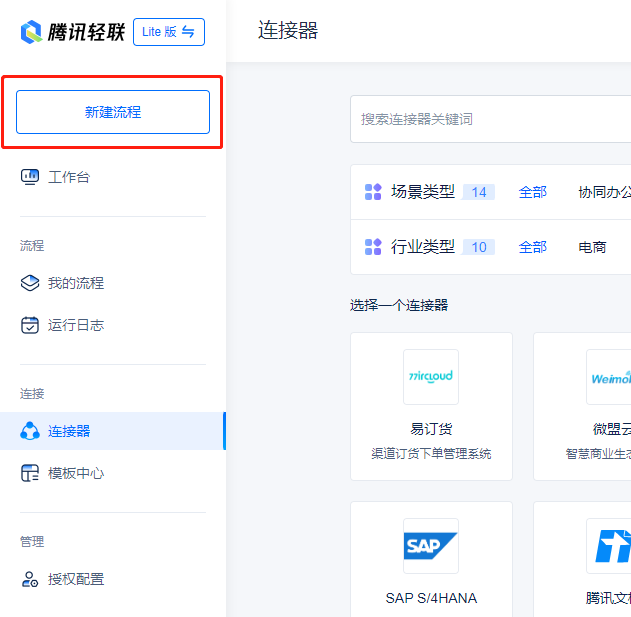Open 运行日志 menu item
Image resolution: width=631 pixels, height=617 pixels.
(76, 325)
